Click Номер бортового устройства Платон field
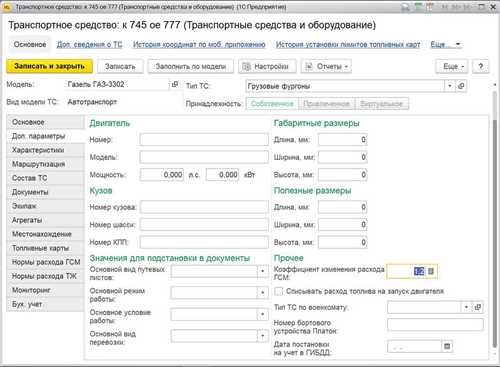This screenshot has width=500, height=367. (x=435, y=324)
